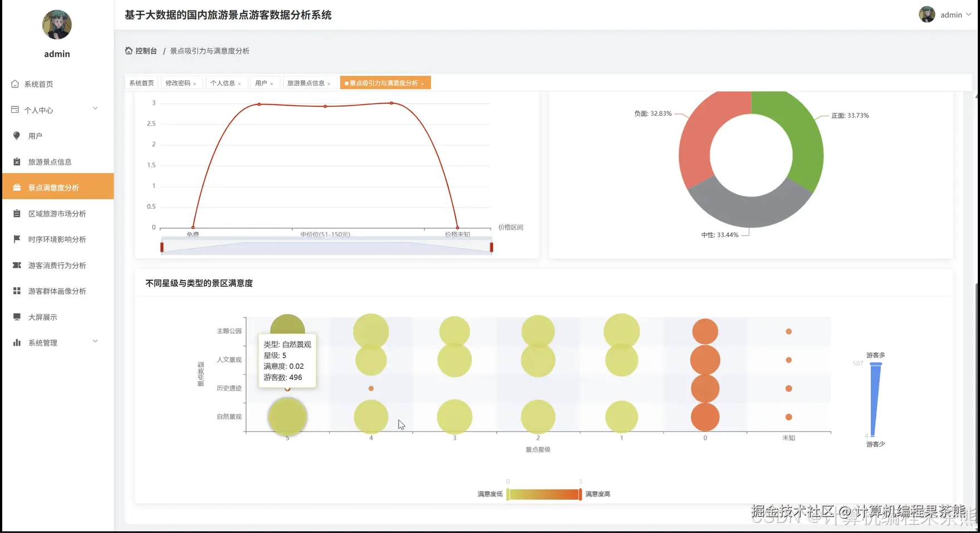Click the admin name under the sidebar avatar
The width and height of the screenshot is (980, 533).
click(x=57, y=54)
